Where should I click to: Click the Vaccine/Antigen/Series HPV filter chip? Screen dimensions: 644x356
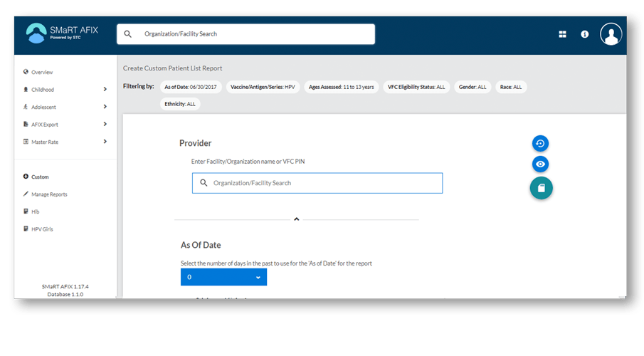click(263, 87)
